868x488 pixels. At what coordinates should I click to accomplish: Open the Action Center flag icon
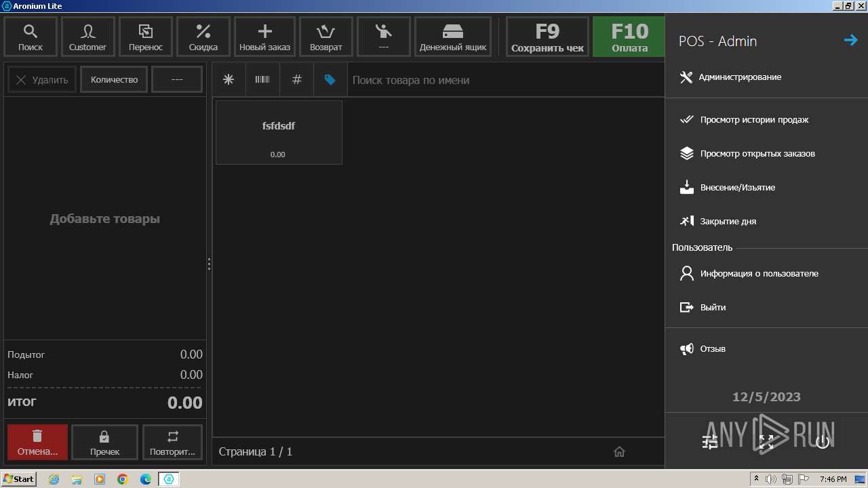click(x=804, y=479)
